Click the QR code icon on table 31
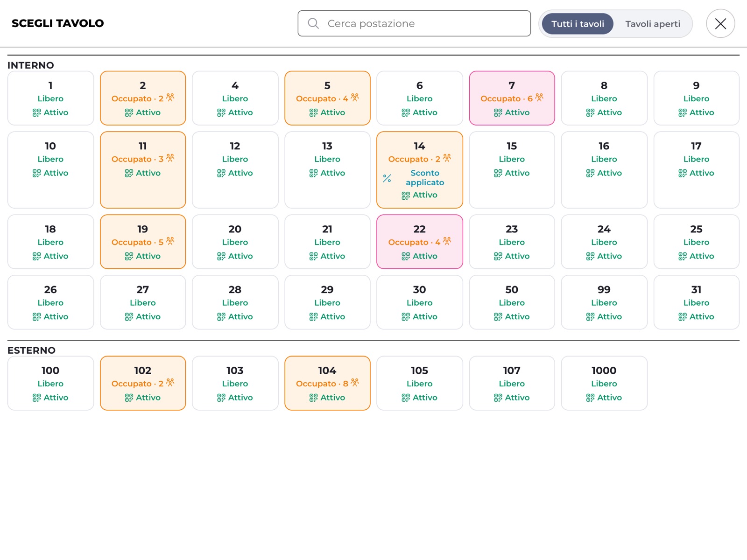Image resolution: width=747 pixels, height=560 pixels. tap(683, 317)
